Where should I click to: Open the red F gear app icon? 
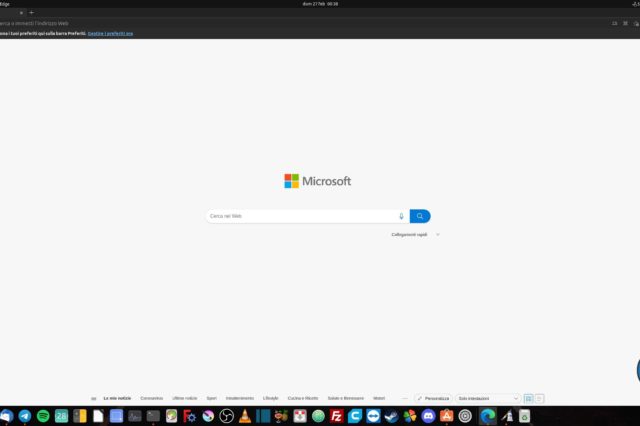pos(189,416)
